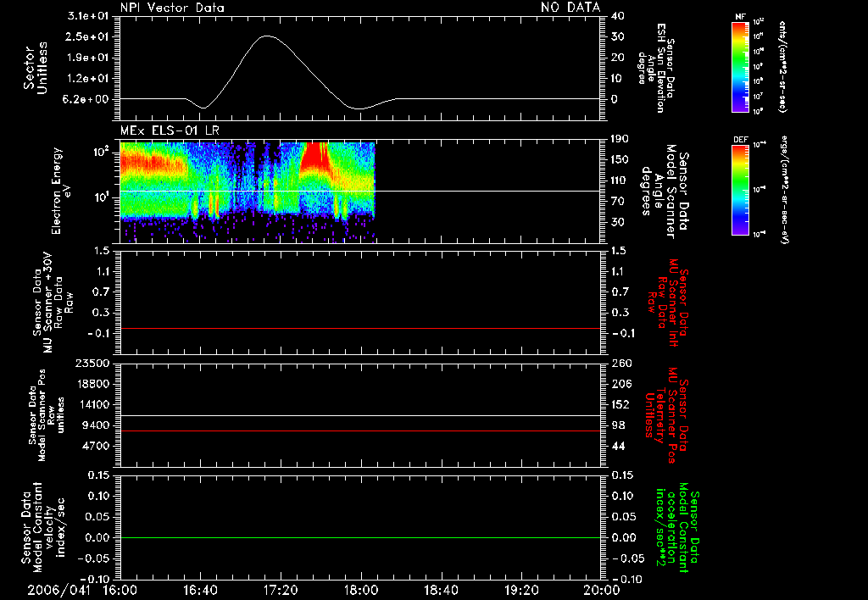Screen dimensions: 868x600
Task: Click the cnts/(cm**2-sr-sec) unit label
Action: [782, 67]
